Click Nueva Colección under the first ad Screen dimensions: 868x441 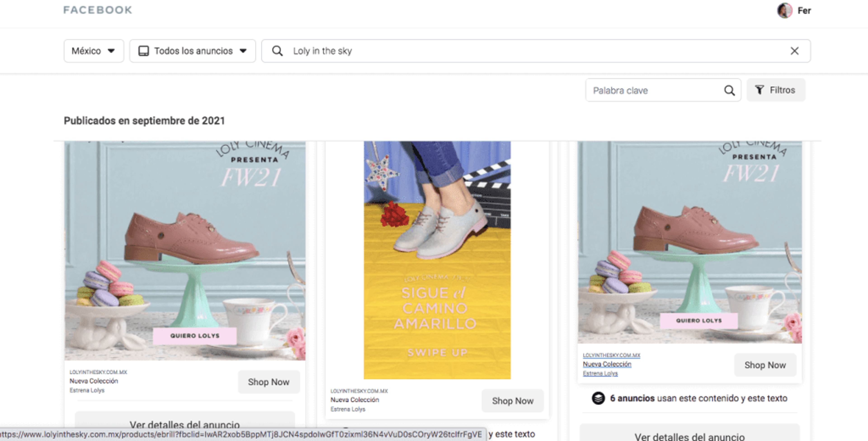[x=94, y=381]
